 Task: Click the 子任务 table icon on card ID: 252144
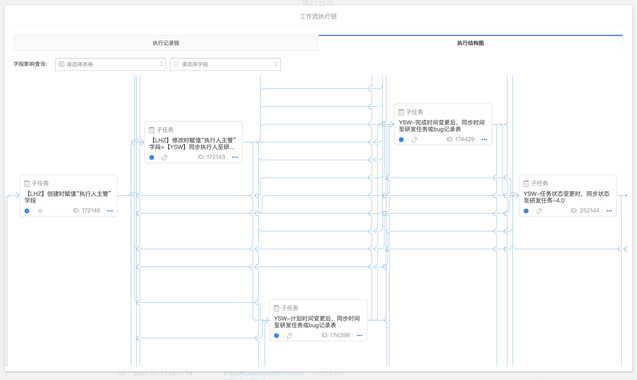tap(526, 184)
